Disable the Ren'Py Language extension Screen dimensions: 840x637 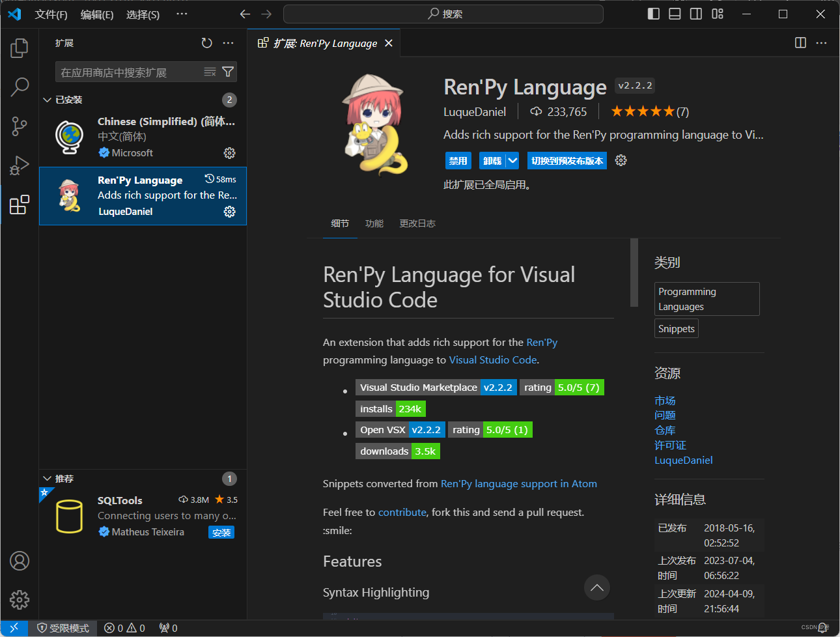coord(458,161)
